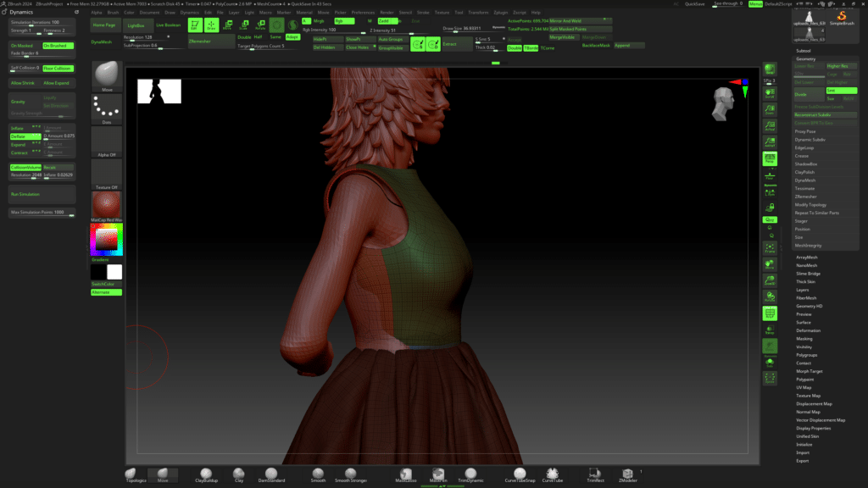This screenshot has width=868, height=488.
Task: Open the Move brush thumbnail
Action: pos(107,75)
